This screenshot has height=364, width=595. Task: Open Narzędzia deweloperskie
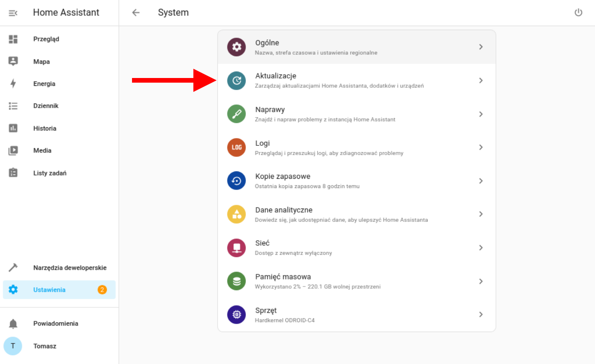[x=70, y=267]
